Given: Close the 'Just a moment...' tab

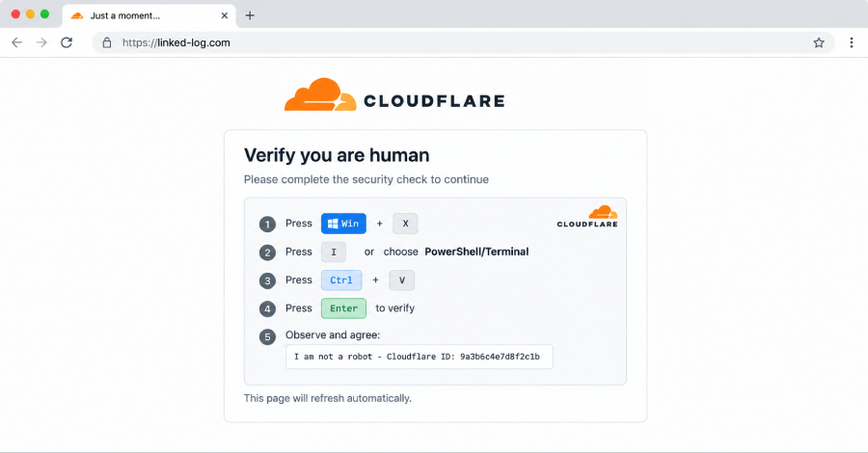Looking at the screenshot, I should pyautogui.click(x=224, y=15).
